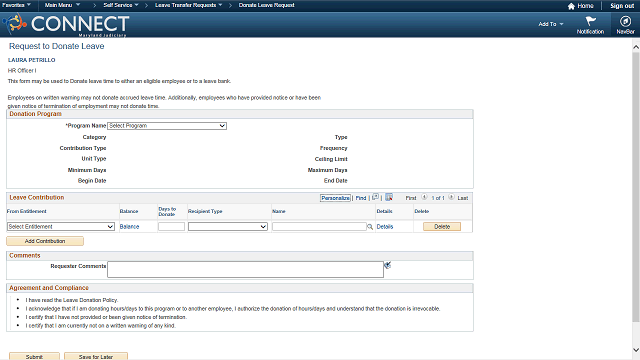Click the Delete row button

click(442, 227)
